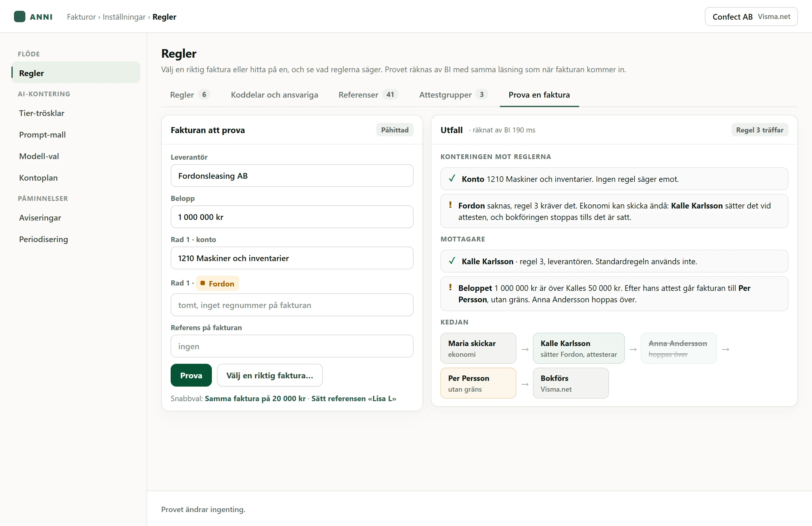
Task: Click arrow between Per Persson and Bokförs
Action: coord(525,384)
